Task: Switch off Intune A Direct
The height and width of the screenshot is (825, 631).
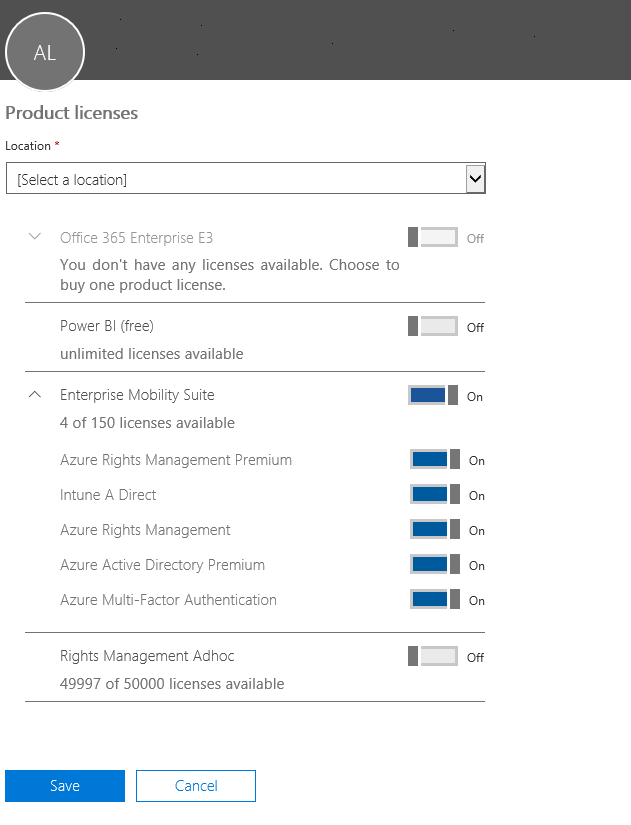Action: point(435,495)
